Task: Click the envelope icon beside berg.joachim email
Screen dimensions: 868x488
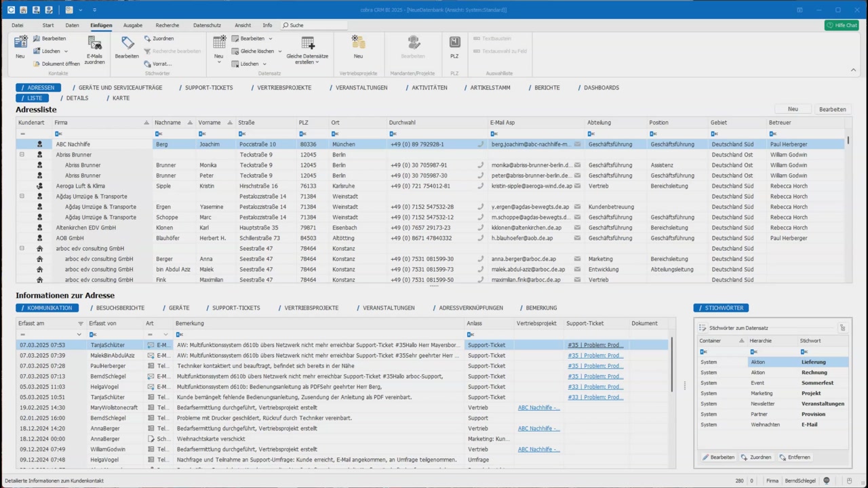Action: pos(578,144)
